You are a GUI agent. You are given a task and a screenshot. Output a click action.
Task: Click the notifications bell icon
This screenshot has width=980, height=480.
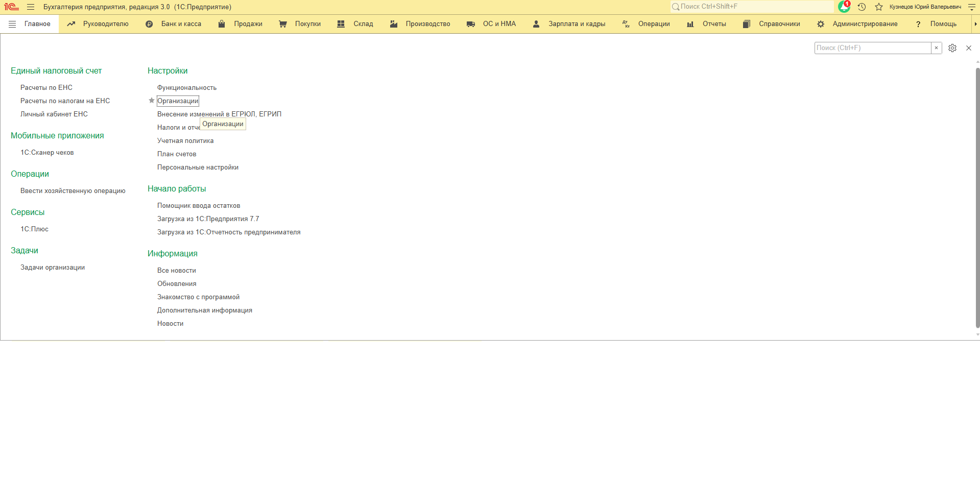pos(844,7)
